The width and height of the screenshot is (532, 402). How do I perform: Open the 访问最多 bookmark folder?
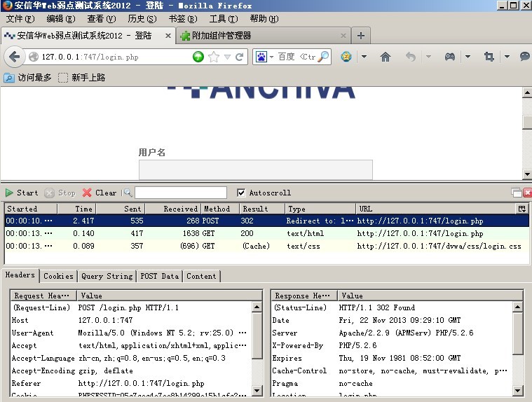click(x=28, y=78)
